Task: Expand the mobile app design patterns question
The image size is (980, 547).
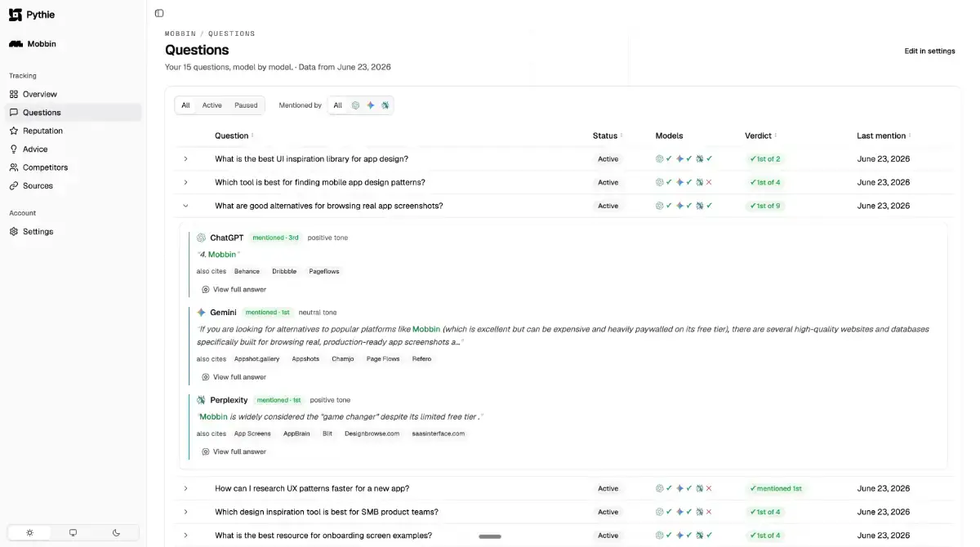Action: pyautogui.click(x=185, y=182)
